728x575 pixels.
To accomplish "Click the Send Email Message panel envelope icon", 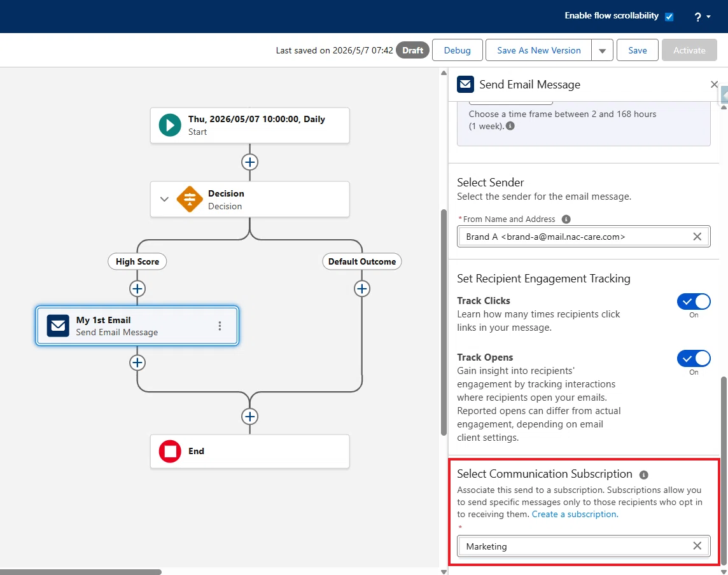I will (x=465, y=85).
